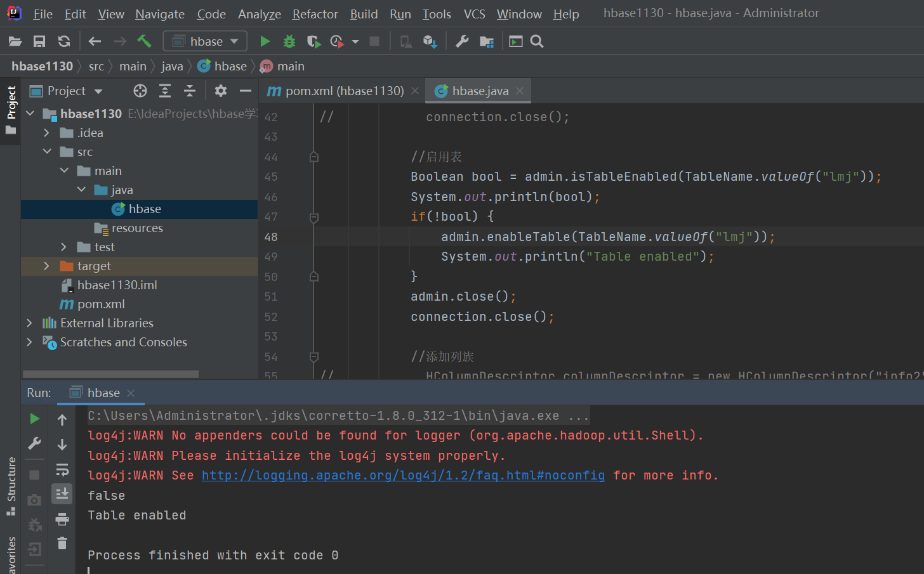The width and height of the screenshot is (924, 574).
Task: Expand External Libraries node
Action: click(29, 323)
